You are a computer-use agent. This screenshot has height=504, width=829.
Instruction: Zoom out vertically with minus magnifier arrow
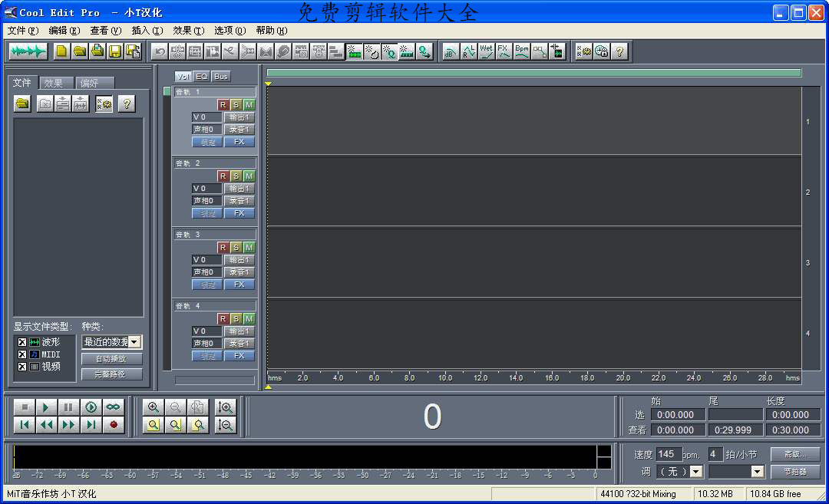(226, 425)
